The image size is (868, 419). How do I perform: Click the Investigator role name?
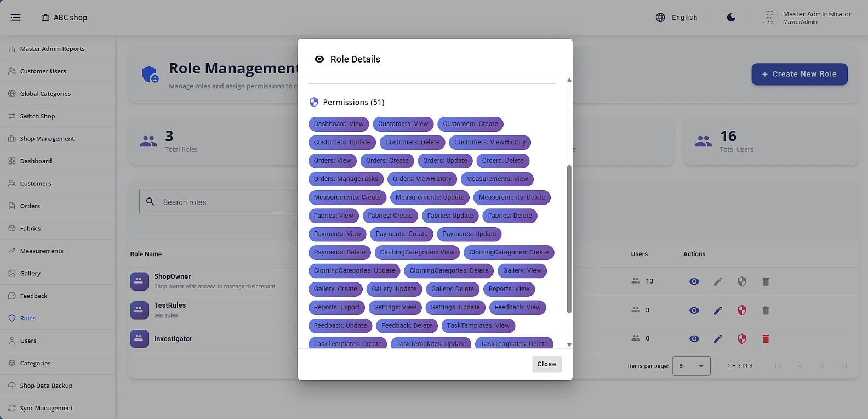pyautogui.click(x=173, y=339)
